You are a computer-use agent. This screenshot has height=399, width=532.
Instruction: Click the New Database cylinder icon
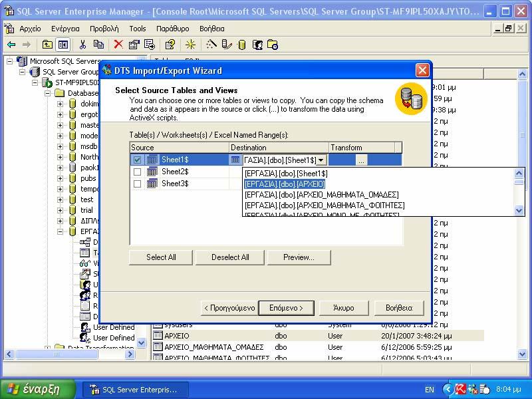pyautogui.click(x=241, y=45)
